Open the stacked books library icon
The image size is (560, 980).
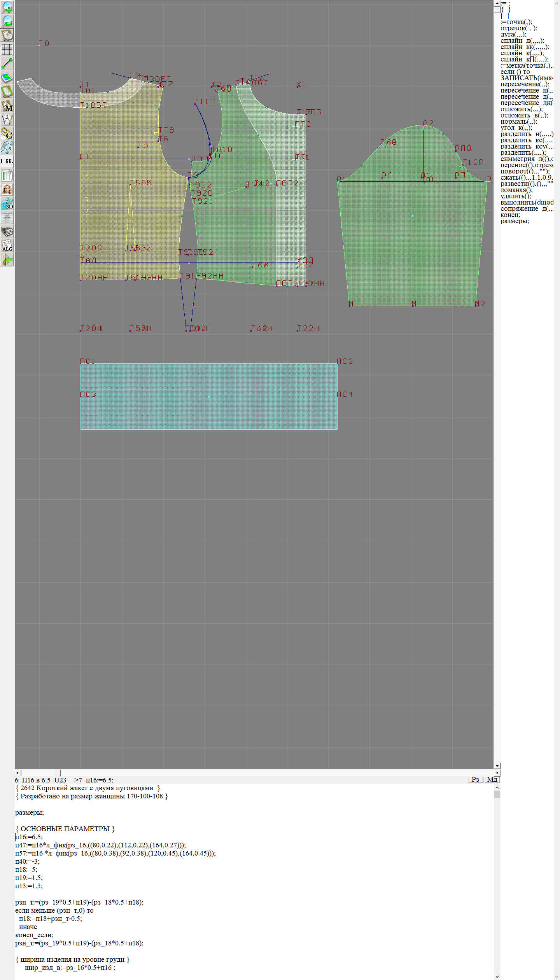click(x=7, y=232)
